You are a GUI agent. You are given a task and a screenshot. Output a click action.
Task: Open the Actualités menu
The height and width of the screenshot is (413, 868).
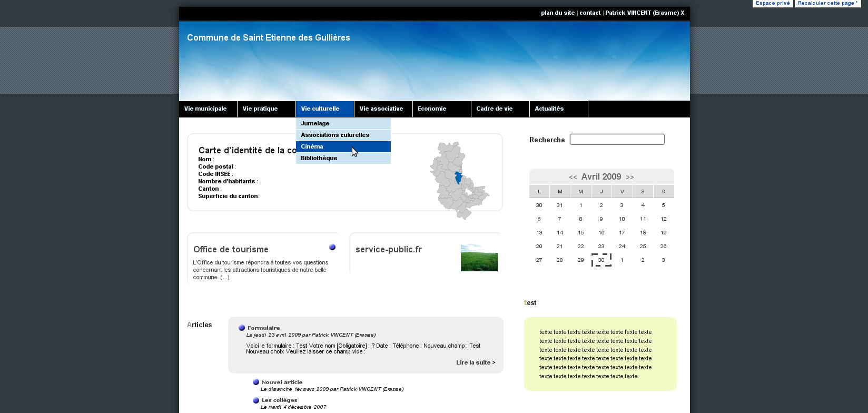[x=549, y=109]
